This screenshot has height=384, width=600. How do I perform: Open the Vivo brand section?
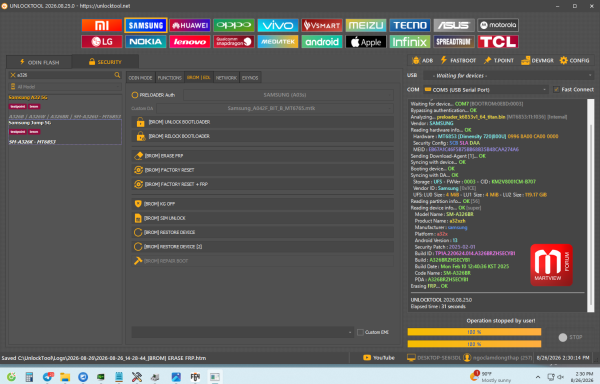[278, 26]
